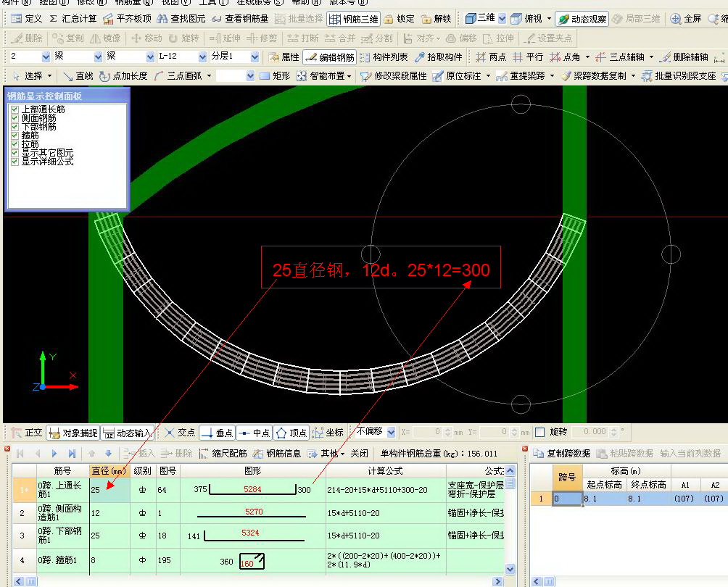
Task: Expand 原位标注 dropdown arrow
Action: [488, 75]
